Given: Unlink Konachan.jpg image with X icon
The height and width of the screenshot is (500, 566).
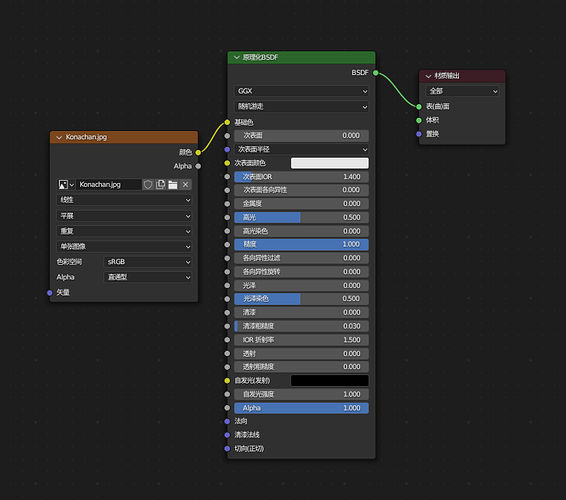Looking at the screenshot, I should [x=186, y=184].
